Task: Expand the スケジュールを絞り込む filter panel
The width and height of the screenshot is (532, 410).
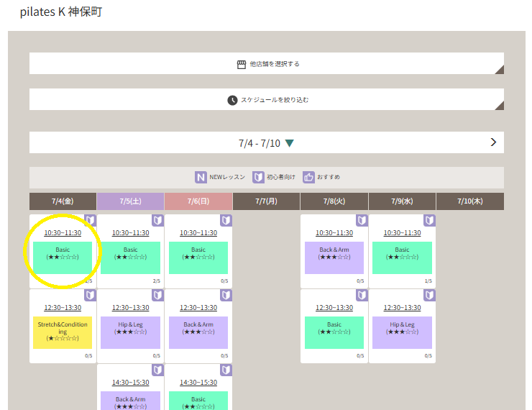Action: point(267,100)
